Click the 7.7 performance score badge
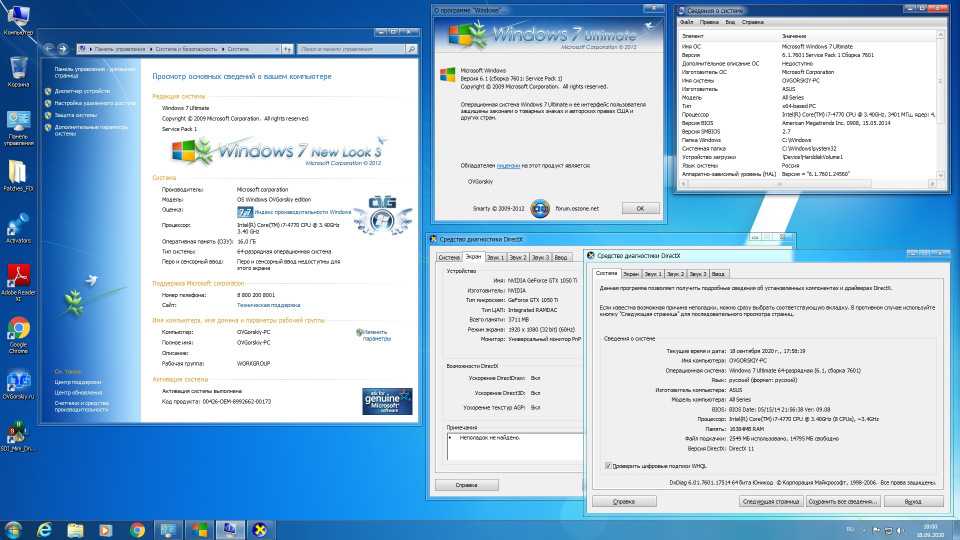 click(x=245, y=212)
